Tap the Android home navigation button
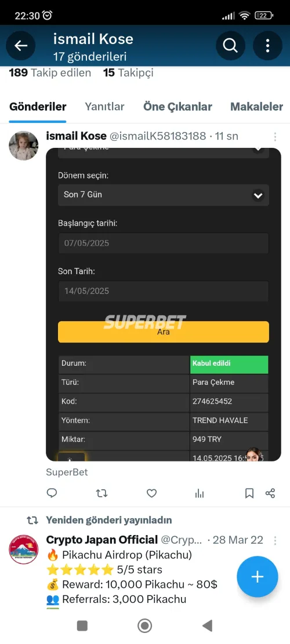The height and width of the screenshot is (644, 290). 144,626
